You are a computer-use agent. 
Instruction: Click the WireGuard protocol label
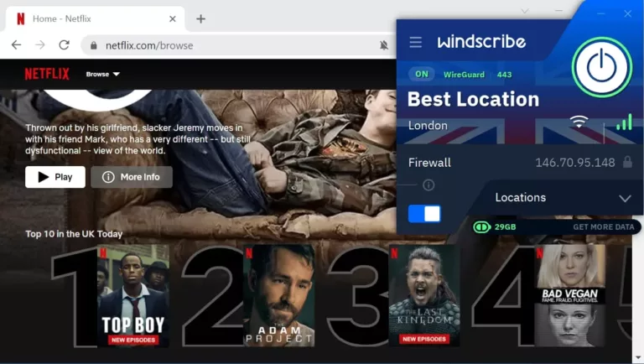(464, 75)
